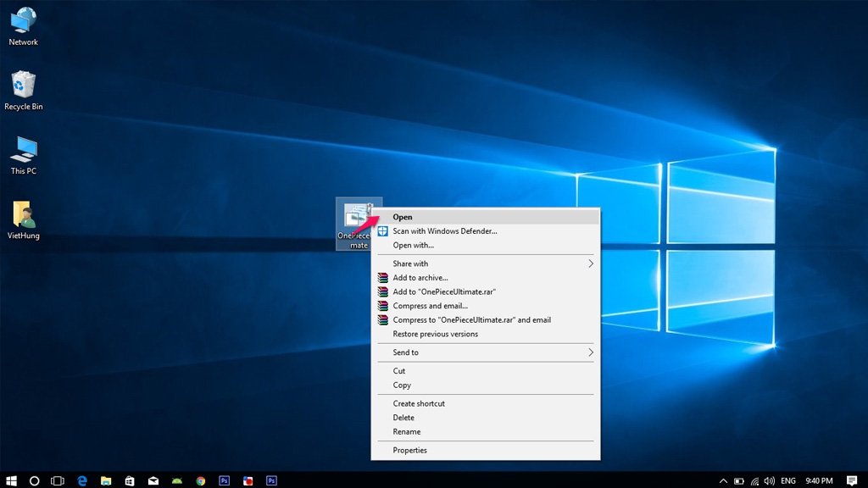This screenshot has height=488, width=868.
Task: Click the 9:40 PM taskbar clock
Action: (x=819, y=480)
